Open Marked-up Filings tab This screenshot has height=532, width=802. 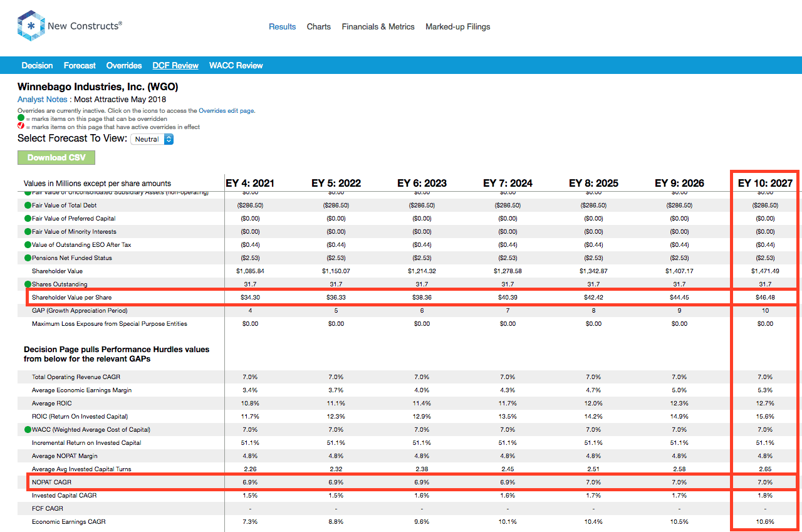click(458, 27)
